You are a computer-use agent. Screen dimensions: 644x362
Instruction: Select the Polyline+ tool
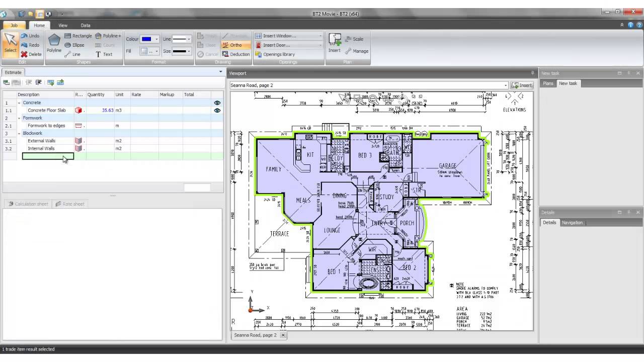108,36
